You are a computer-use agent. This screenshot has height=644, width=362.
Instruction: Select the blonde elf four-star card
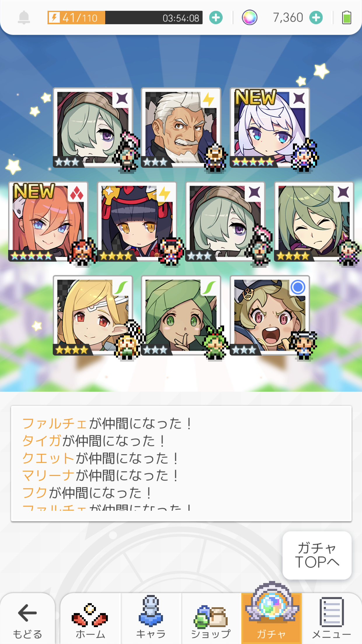(x=93, y=315)
